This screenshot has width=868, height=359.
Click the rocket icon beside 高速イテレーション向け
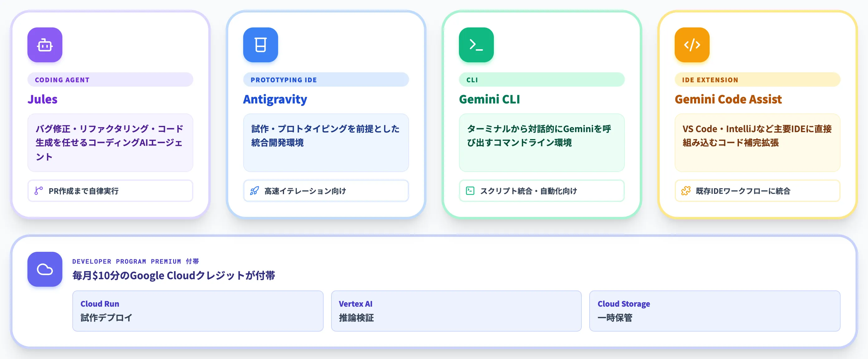[x=254, y=191]
